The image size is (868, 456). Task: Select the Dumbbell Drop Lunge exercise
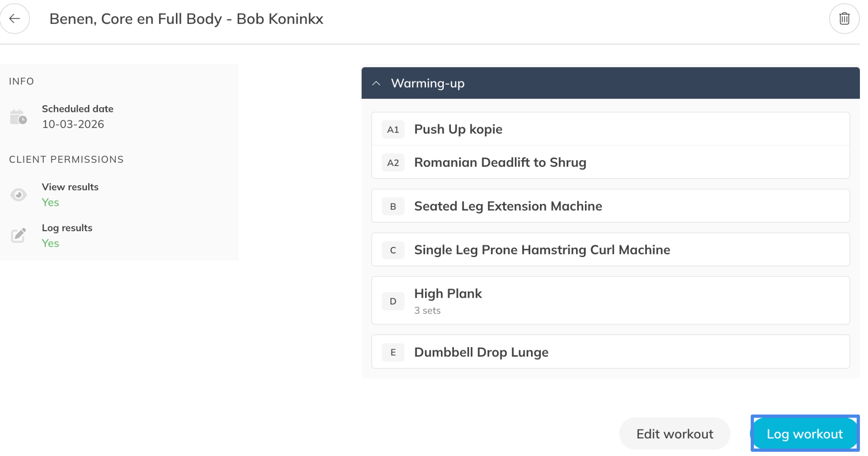point(481,352)
